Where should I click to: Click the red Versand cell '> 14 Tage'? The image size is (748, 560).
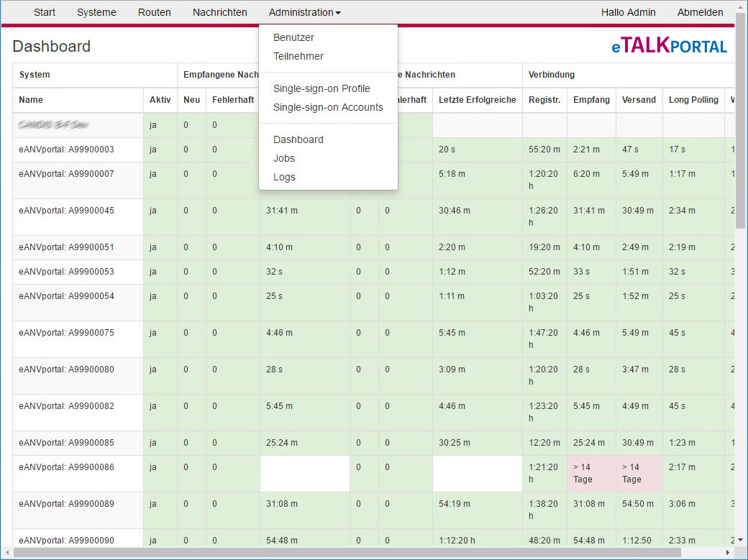tap(639, 474)
